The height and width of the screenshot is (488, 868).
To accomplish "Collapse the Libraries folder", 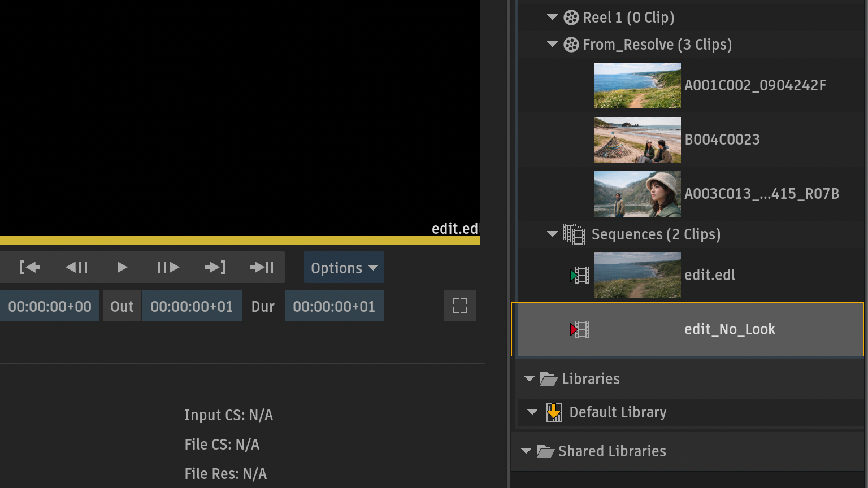I will point(530,379).
